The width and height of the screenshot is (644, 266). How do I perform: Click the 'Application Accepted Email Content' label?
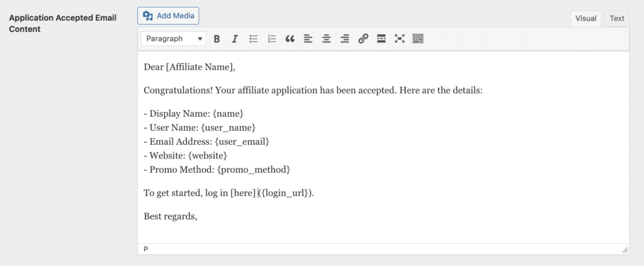(x=63, y=24)
